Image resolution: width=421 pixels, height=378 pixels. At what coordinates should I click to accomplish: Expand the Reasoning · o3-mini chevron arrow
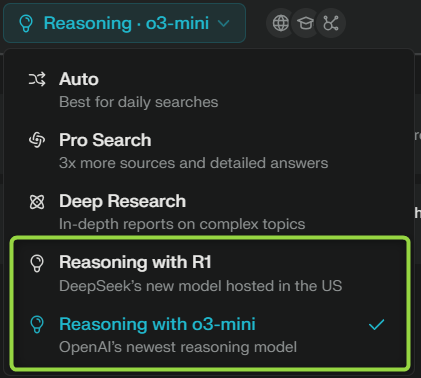(223, 23)
